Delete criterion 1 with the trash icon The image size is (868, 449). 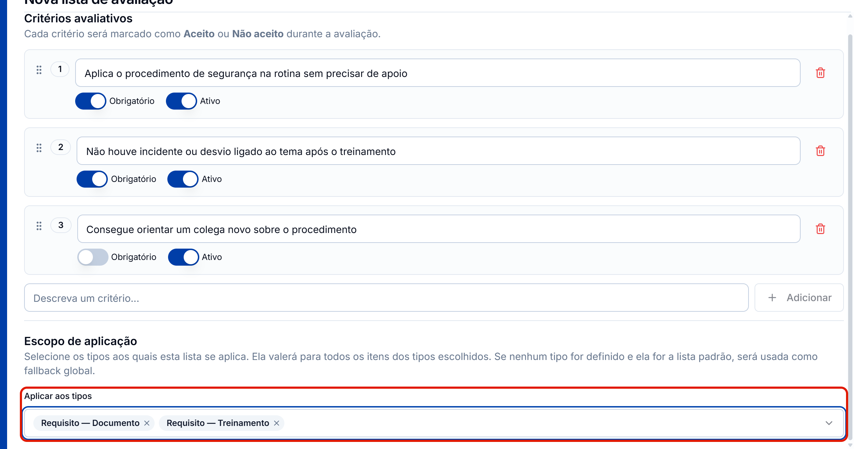820,73
